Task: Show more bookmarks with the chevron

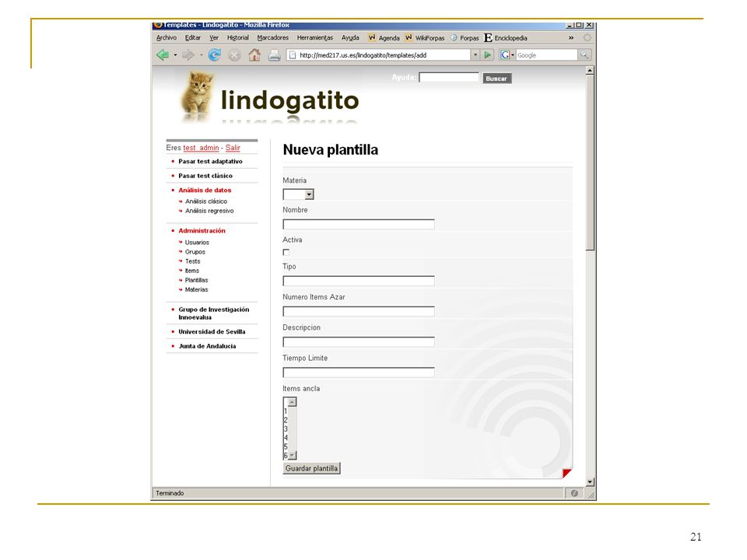Action: (x=570, y=37)
